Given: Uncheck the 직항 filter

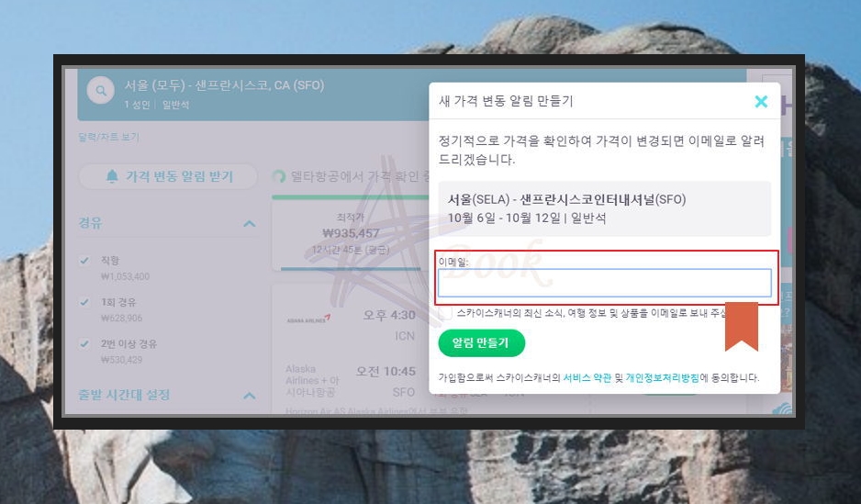Looking at the screenshot, I should pos(84,260).
